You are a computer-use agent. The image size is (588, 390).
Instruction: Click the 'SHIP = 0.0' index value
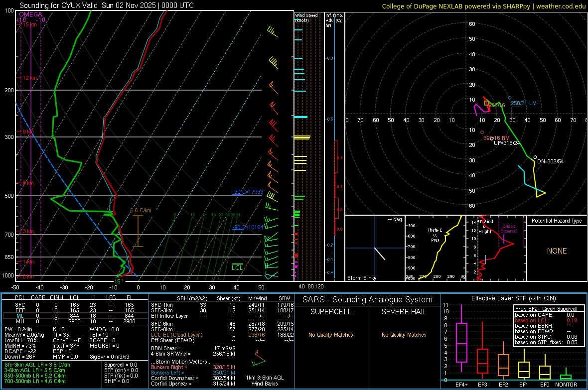(x=117, y=381)
